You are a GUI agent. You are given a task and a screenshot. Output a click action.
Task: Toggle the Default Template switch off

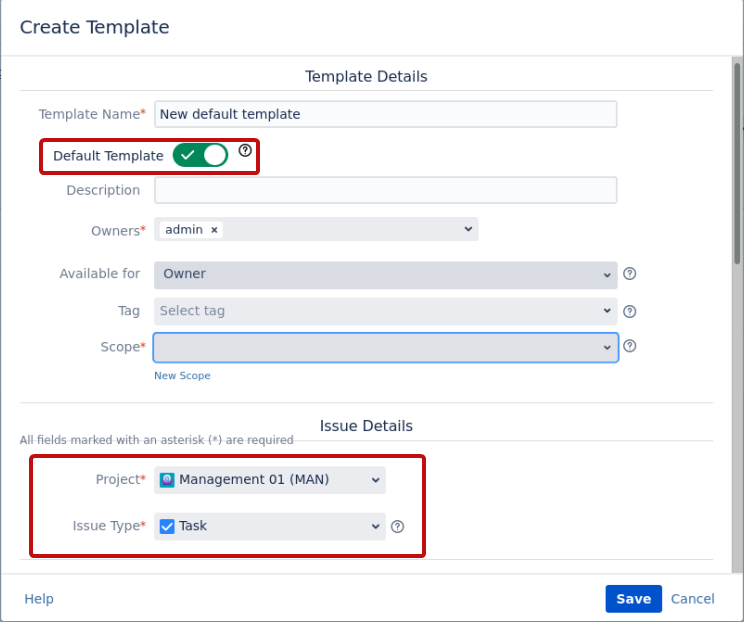(201, 155)
